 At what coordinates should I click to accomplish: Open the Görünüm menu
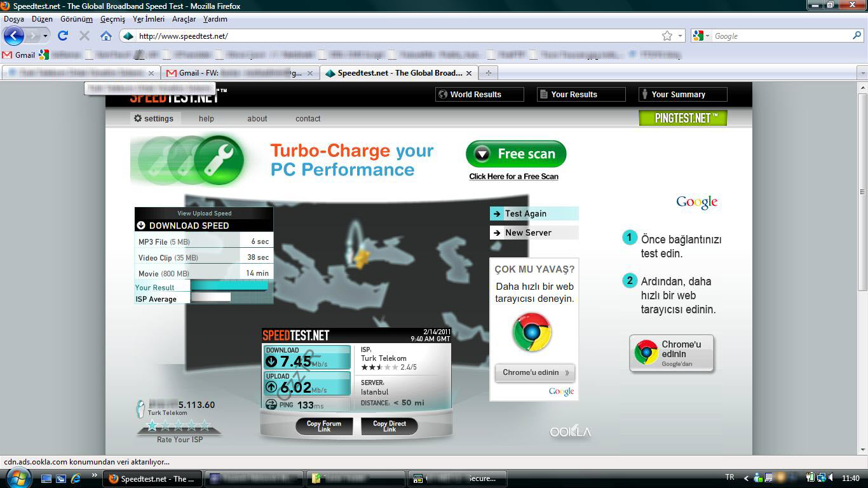click(76, 19)
